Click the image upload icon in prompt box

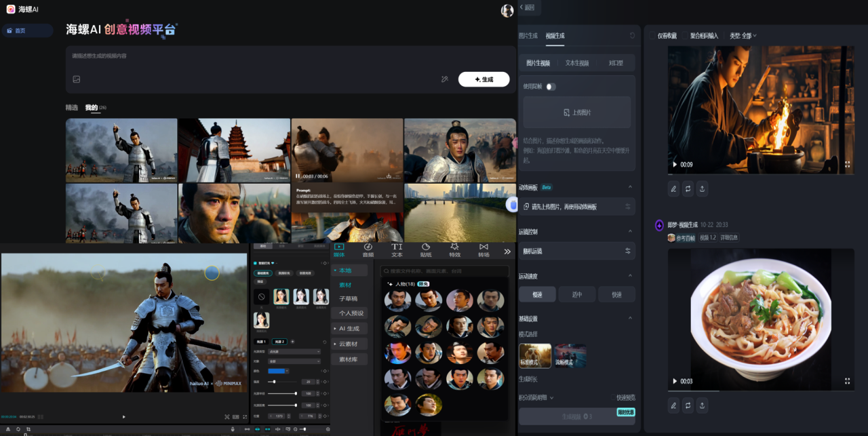point(77,79)
